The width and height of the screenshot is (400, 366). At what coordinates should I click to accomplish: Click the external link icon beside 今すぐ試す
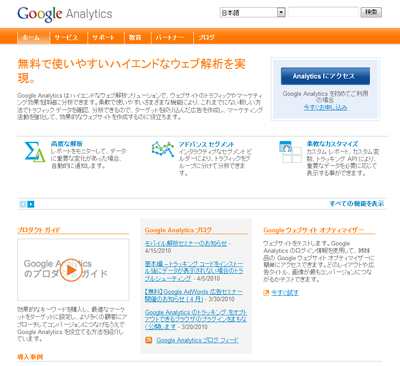[x=266, y=293]
